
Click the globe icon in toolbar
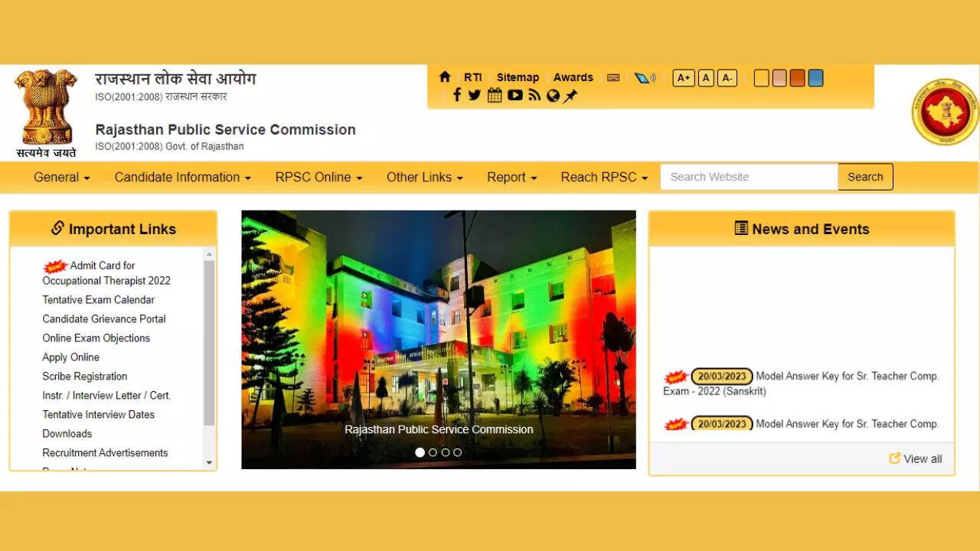pyautogui.click(x=553, y=96)
